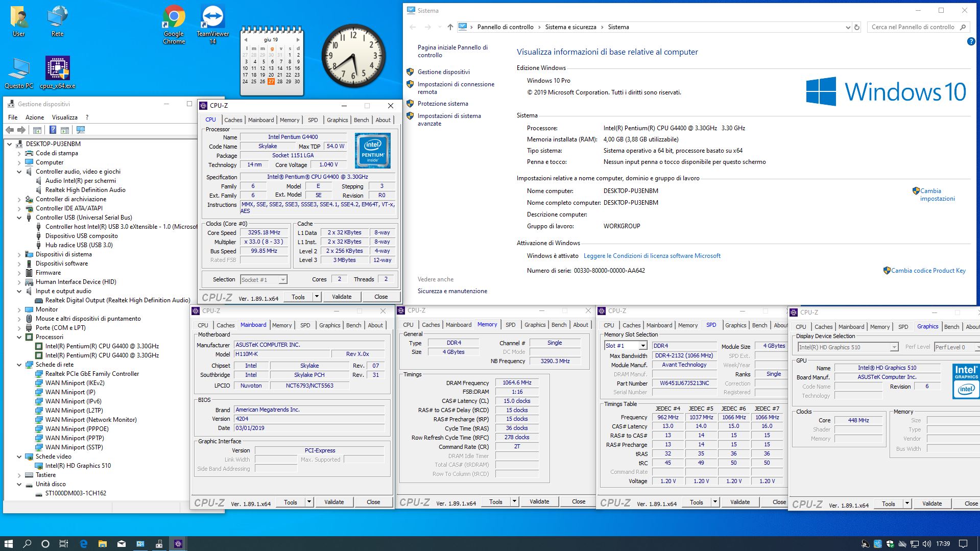Open the Visualizza menu
Screen dimensions: 980x551
[x=65, y=117]
